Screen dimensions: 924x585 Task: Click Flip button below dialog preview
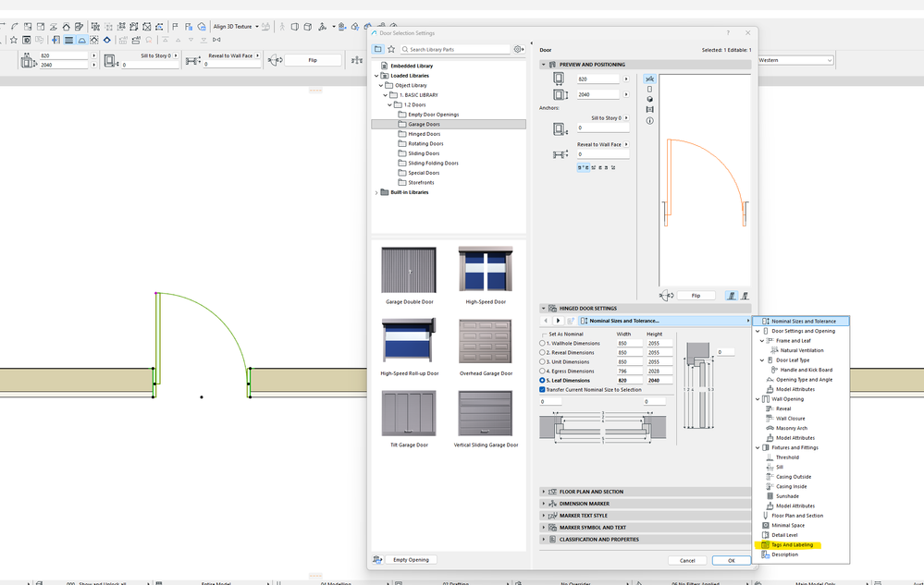click(x=696, y=296)
